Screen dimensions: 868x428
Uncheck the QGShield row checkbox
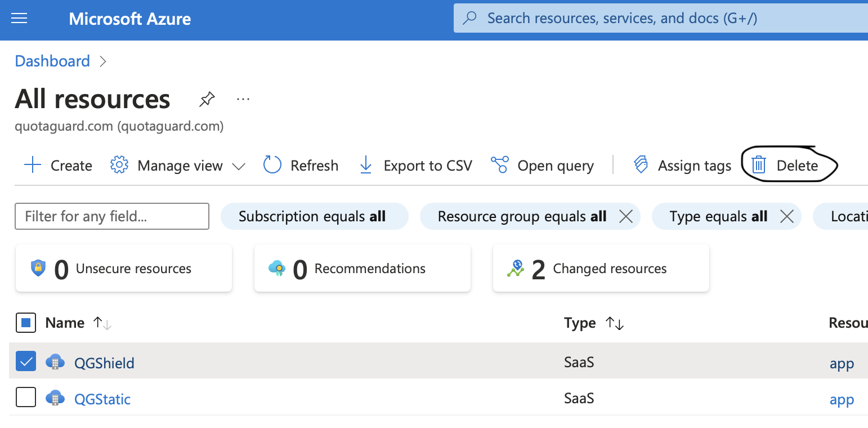click(x=26, y=361)
